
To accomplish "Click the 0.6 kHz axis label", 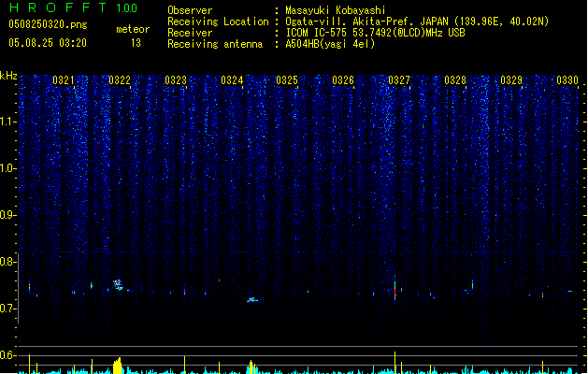I will [x=7, y=355].
